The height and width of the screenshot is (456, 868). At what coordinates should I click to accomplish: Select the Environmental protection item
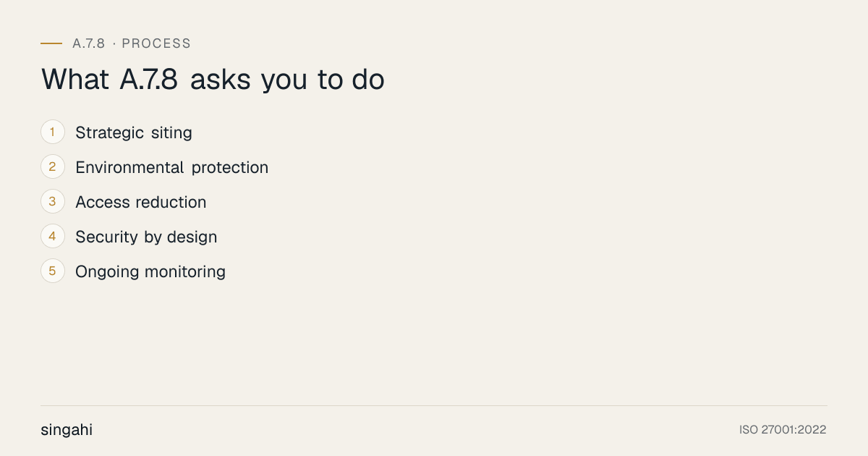[171, 167]
